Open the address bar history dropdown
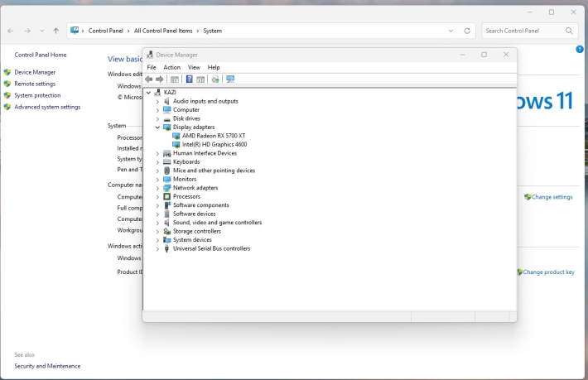 click(x=451, y=31)
